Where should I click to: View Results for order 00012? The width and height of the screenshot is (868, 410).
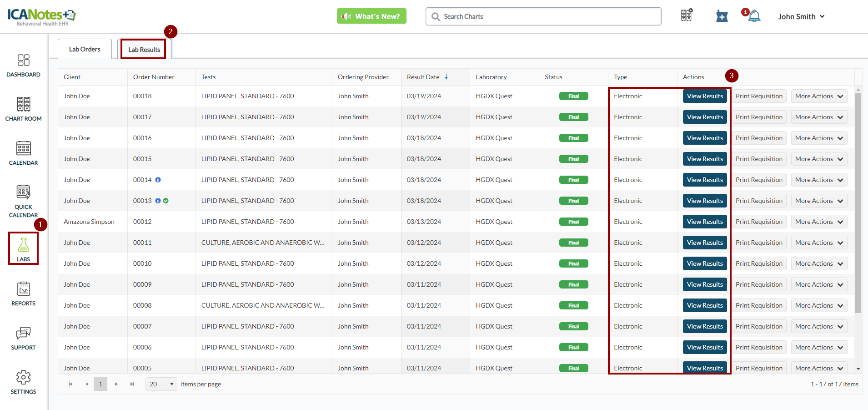pos(704,222)
